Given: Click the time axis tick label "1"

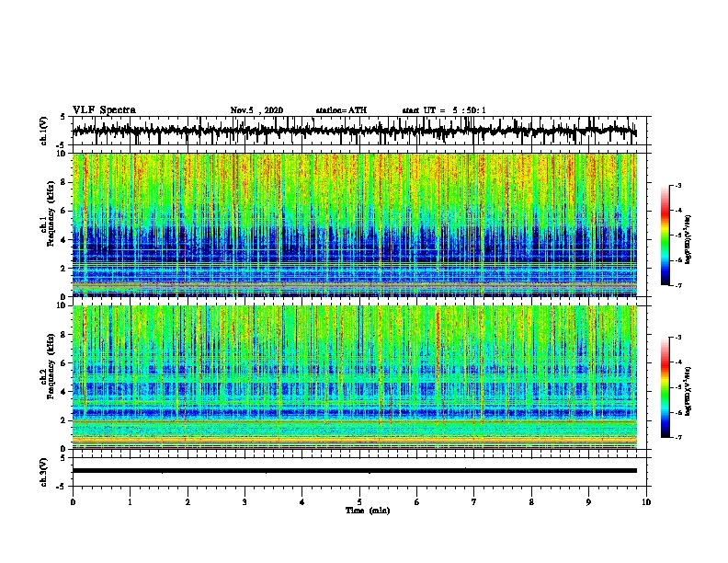Looking at the screenshot, I should 130,502.
